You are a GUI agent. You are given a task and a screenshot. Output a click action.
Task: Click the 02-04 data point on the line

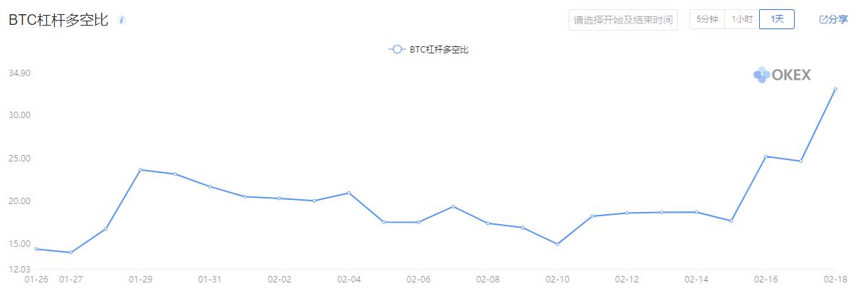click(349, 193)
